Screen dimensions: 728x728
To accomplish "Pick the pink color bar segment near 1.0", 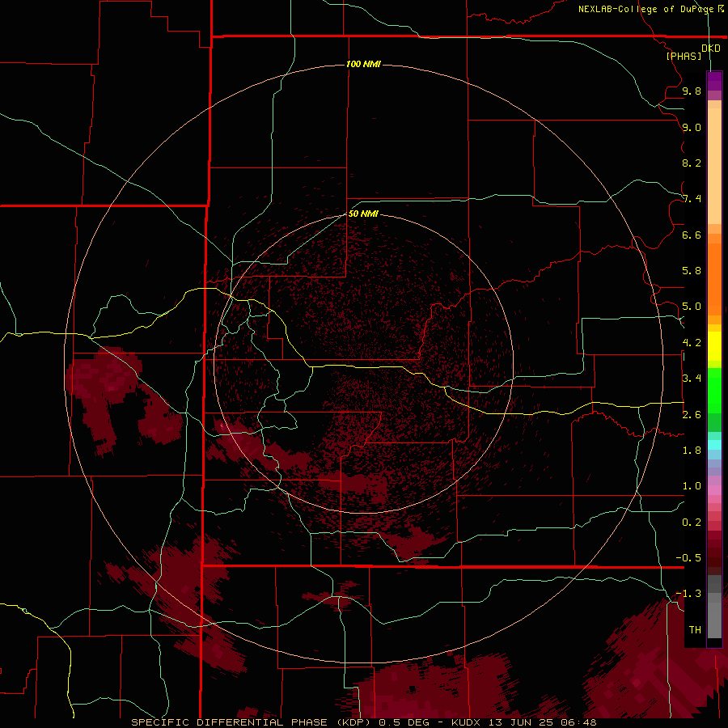I will point(714,490).
